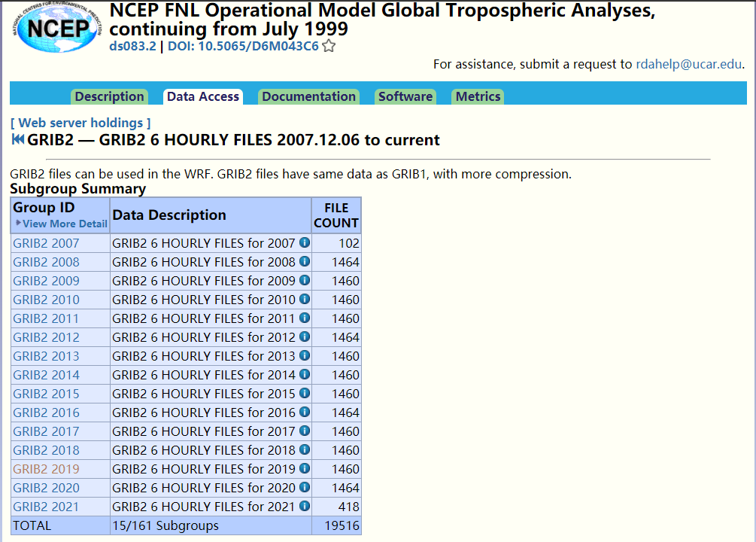Open info icon for 2016 files
The height and width of the screenshot is (542, 756).
click(x=305, y=412)
